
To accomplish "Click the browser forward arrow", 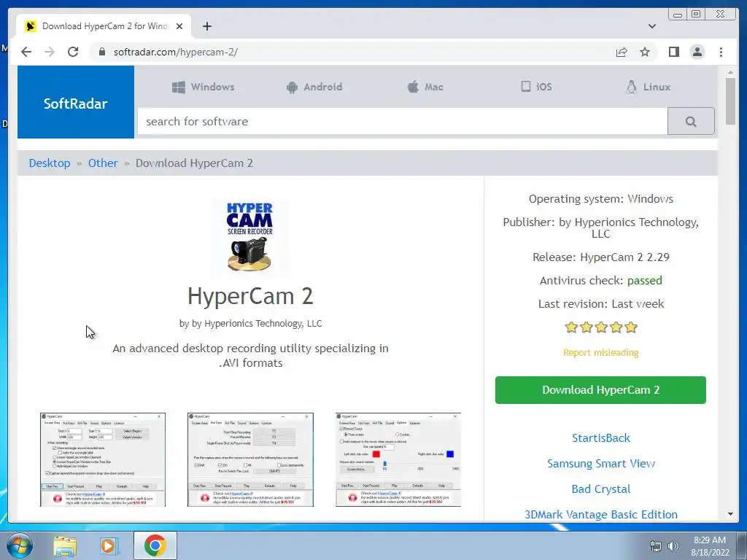I will pyautogui.click(x=50, y=52).
